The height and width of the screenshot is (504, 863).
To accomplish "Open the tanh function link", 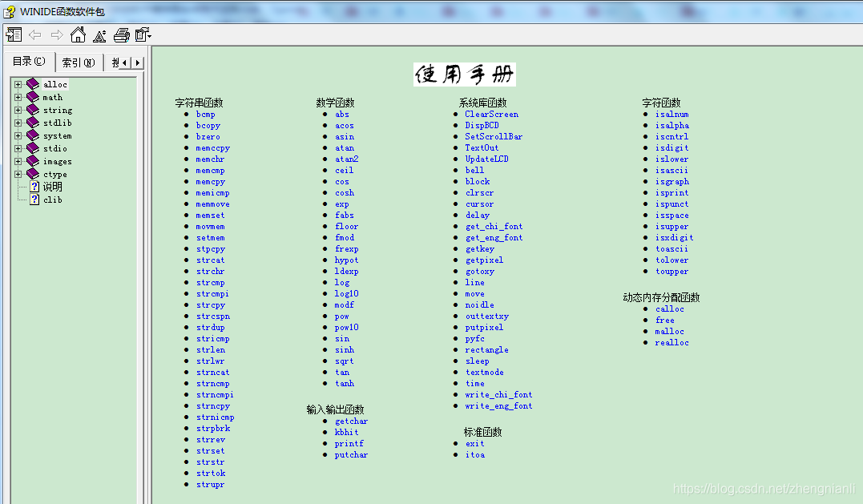I will 345,384.
